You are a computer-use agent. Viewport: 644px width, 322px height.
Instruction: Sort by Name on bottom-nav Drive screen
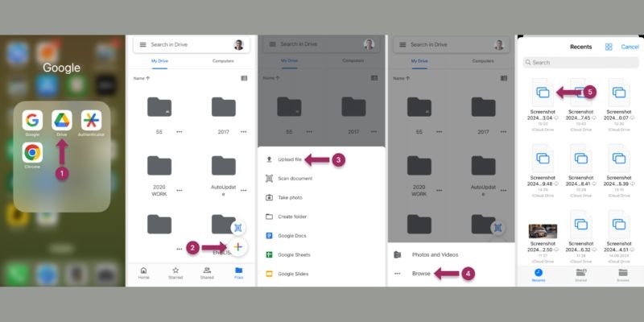(142, 78)
